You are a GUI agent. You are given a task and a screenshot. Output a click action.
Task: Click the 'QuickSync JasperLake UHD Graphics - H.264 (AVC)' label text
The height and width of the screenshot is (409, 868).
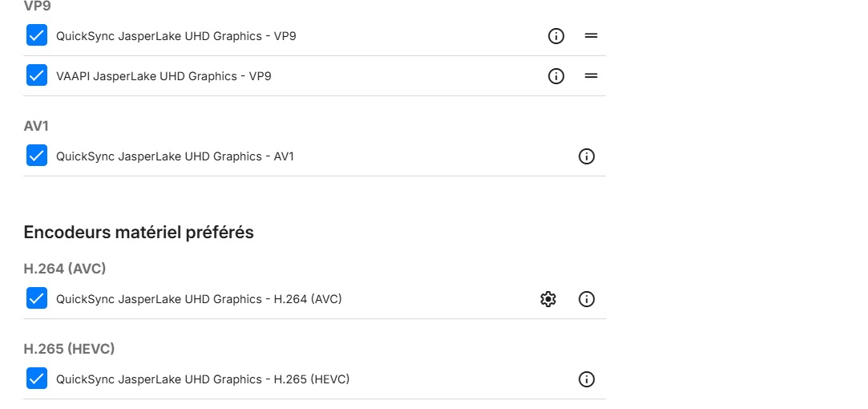199,299
